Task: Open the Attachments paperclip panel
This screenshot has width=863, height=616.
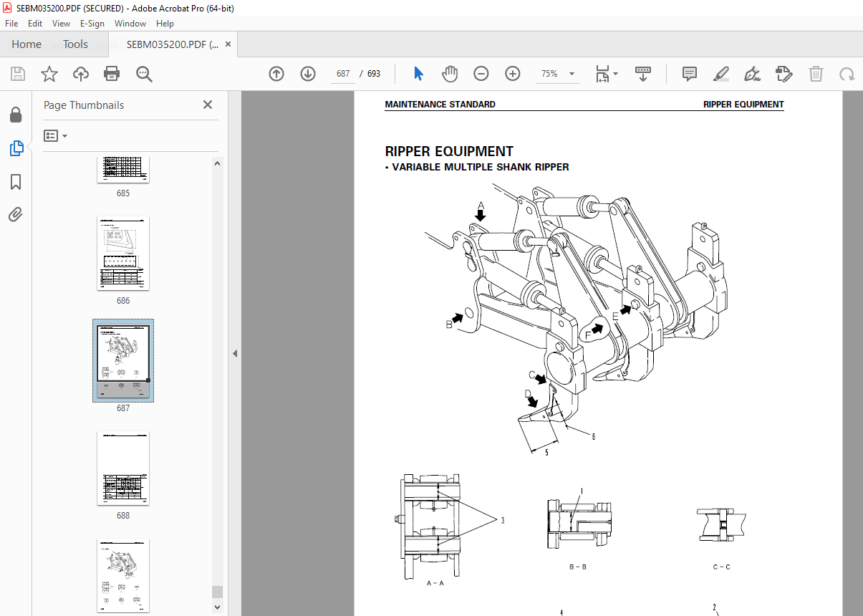Action: (x=16, y=214)
